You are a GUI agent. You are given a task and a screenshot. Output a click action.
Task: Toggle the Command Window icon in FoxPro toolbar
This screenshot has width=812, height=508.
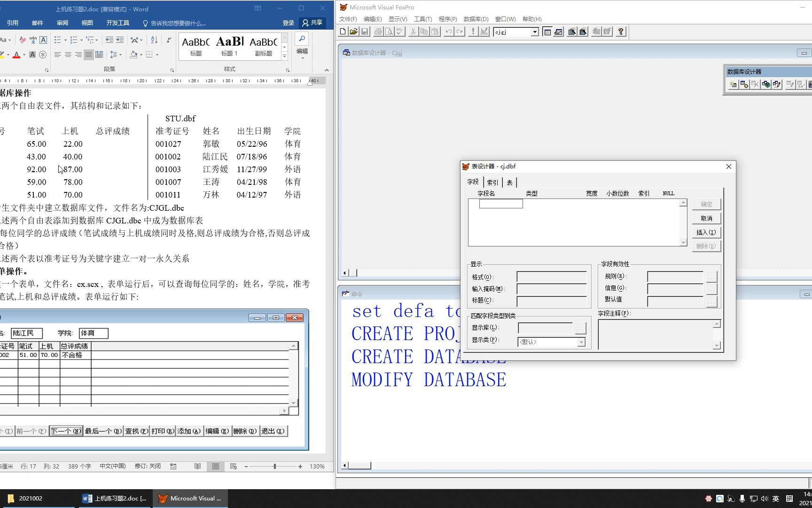547,32
